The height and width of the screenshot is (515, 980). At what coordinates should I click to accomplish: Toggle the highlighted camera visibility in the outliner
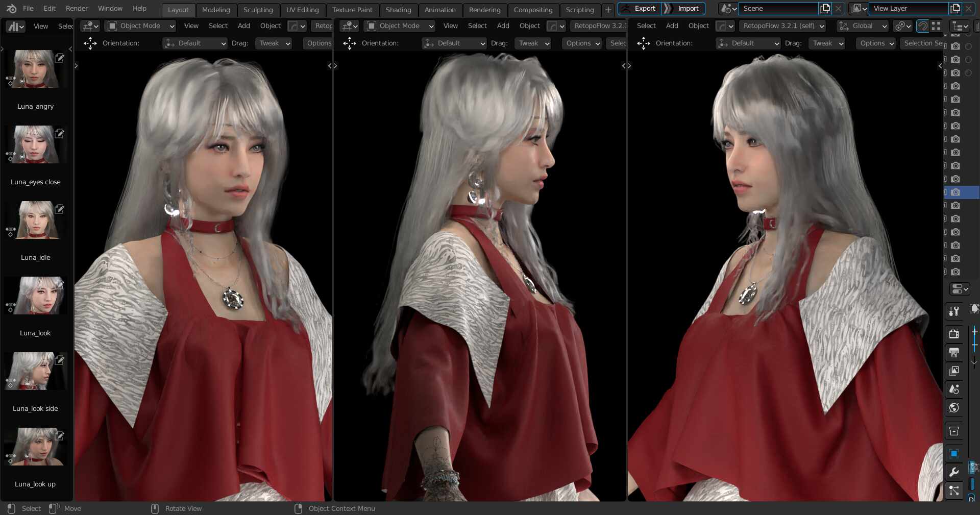pyautogui.click(x=955, y=193)
